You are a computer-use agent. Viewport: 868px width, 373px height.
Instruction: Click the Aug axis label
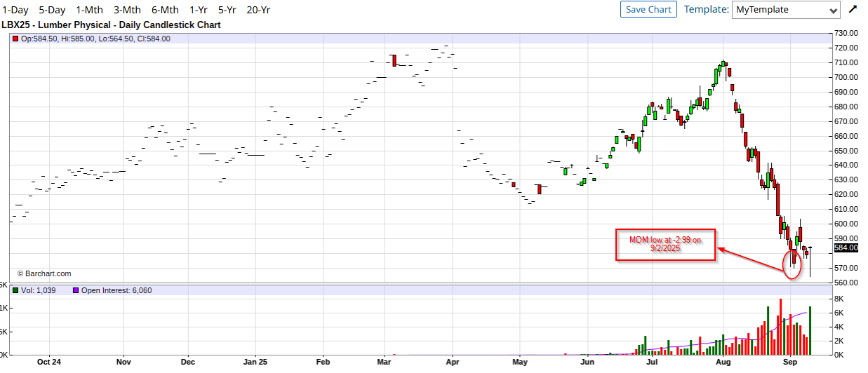[x=723, y=362]
